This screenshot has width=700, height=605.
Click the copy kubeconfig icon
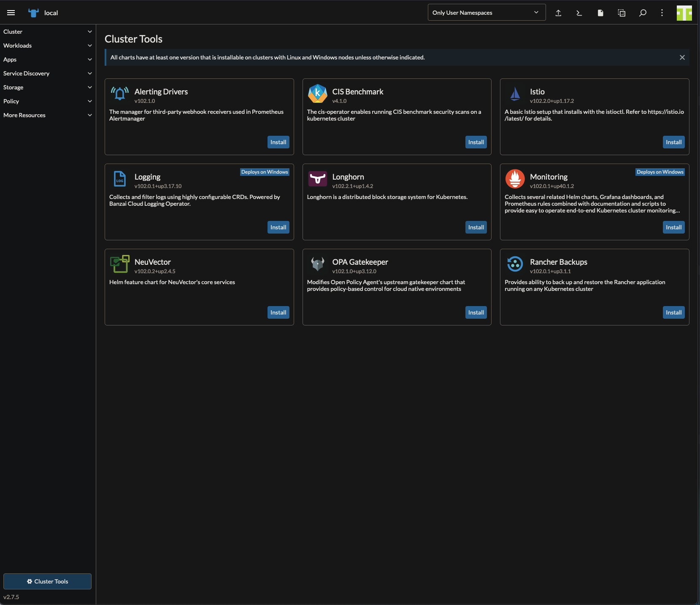[621, 13]
